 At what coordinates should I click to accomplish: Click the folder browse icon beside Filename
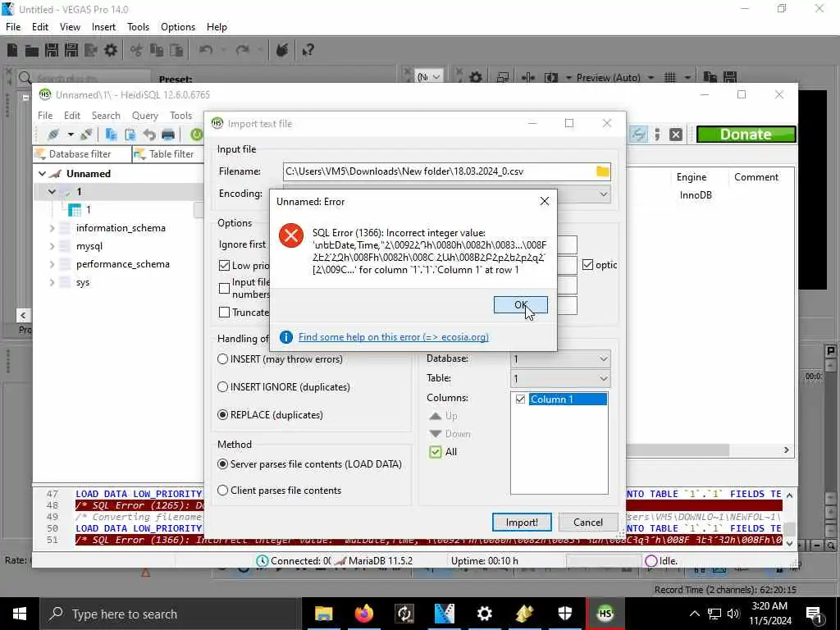point(603,171)
